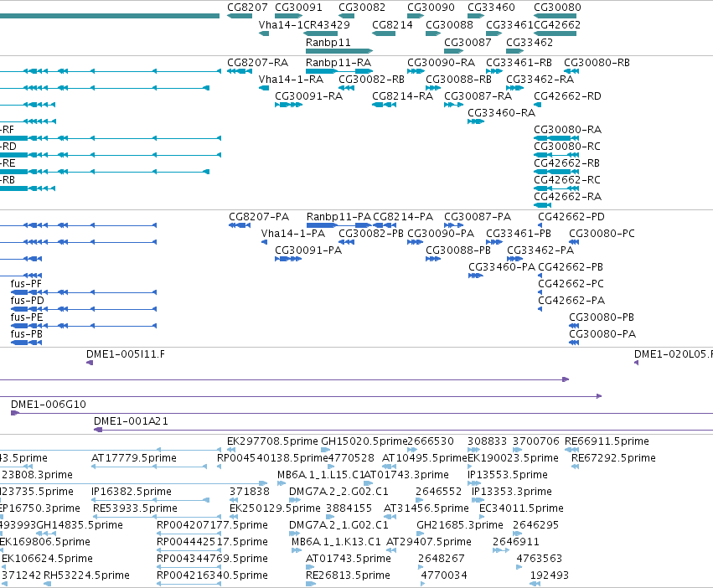Click EST AT10495.5prime label
The image size is (713, 588).
[x=425, y=458]
